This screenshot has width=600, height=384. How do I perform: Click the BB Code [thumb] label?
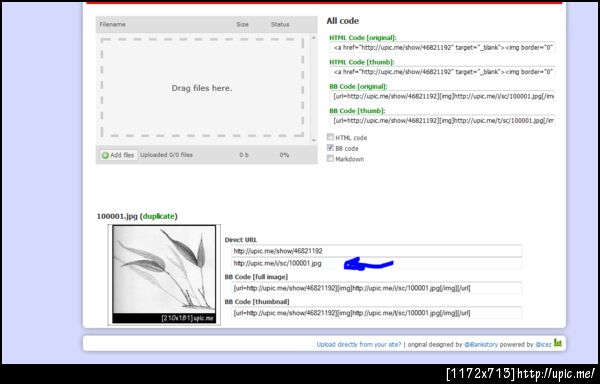coord(357,111)
